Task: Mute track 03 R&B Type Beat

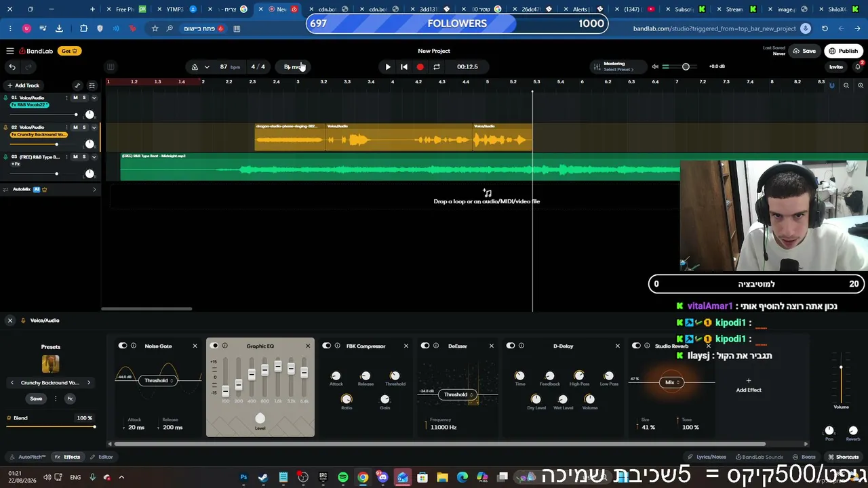Action: (x=75, y=157)
